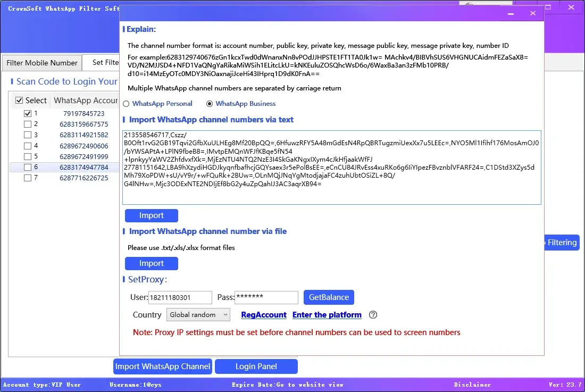Close the import channel dialog
The image size is (585, 392).
(x=533, y=13)
